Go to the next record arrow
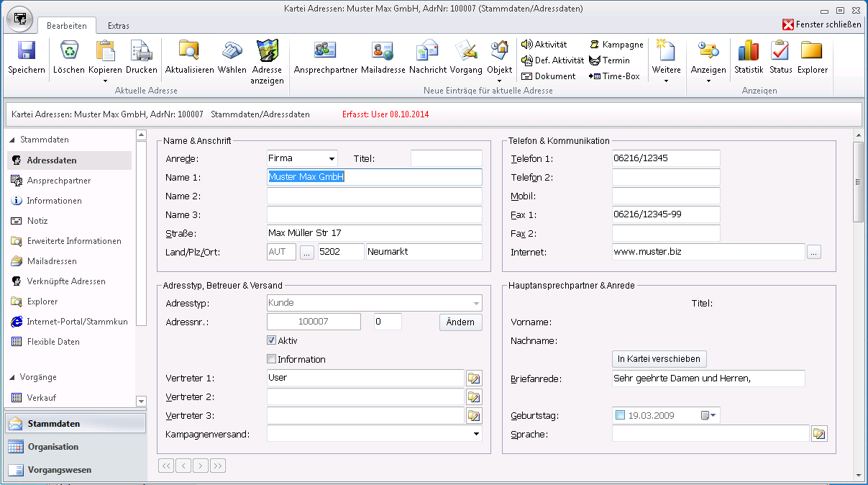The height and width of the screenshot is (485, 868). pyautogui.click(x=201, y=466)
